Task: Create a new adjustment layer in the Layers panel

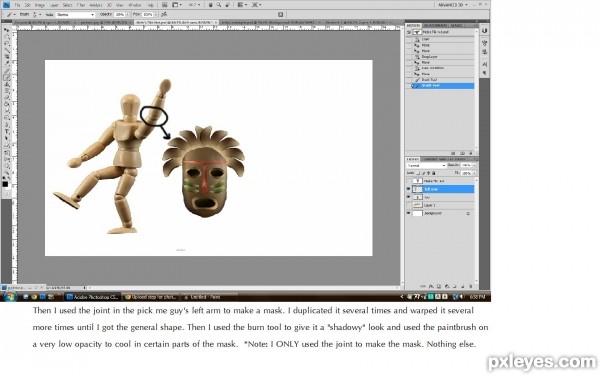Action: (x=447, y=286)
